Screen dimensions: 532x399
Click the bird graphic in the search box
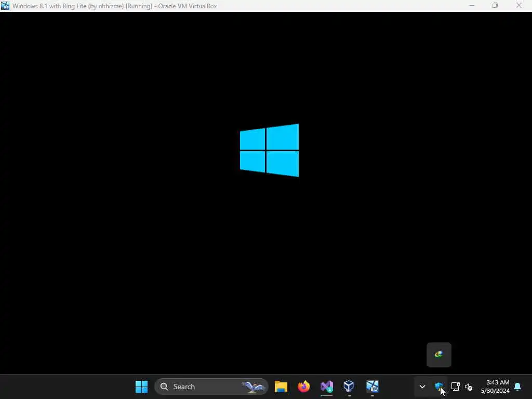click(254, 387)
